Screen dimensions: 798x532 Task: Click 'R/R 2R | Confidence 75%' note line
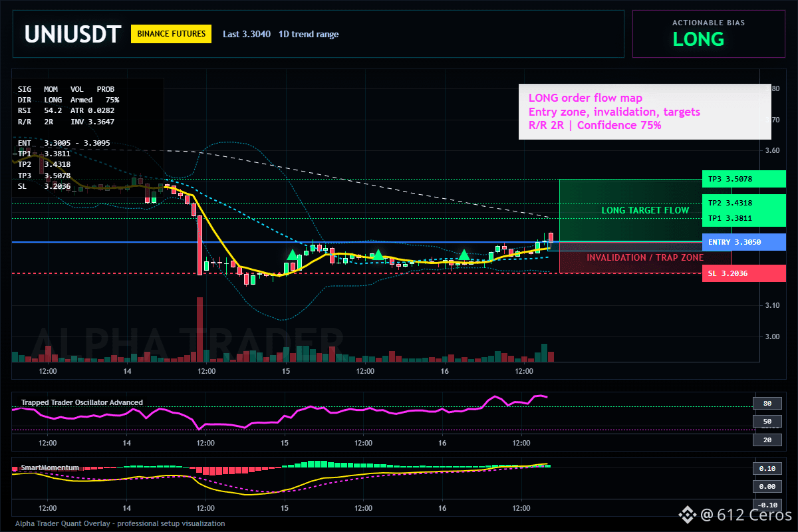coord(595,125)
